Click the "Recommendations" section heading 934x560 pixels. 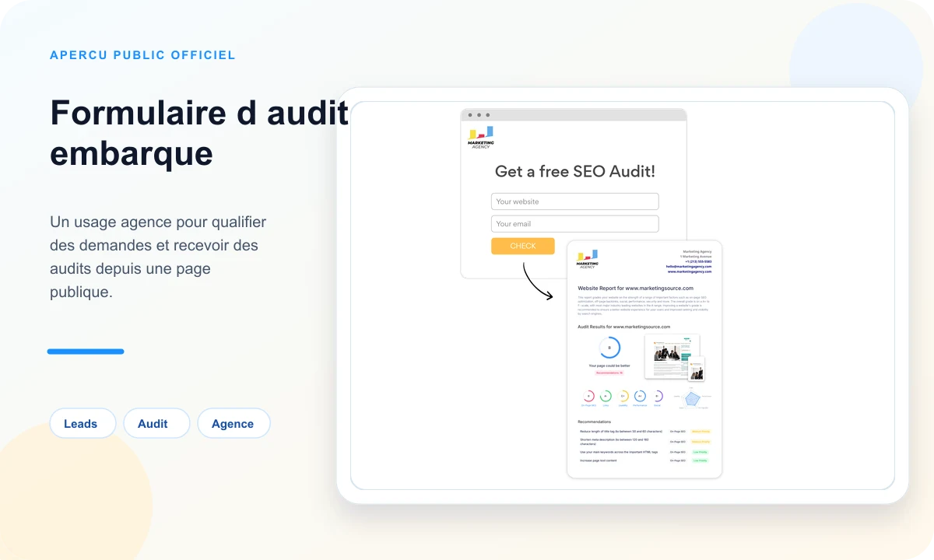[x=595, y=422]
